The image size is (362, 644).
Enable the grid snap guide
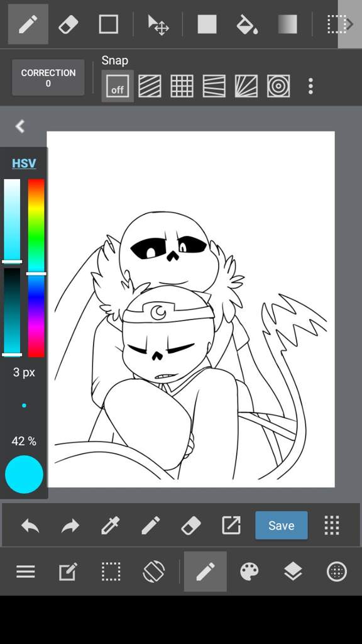click(182, 86)
